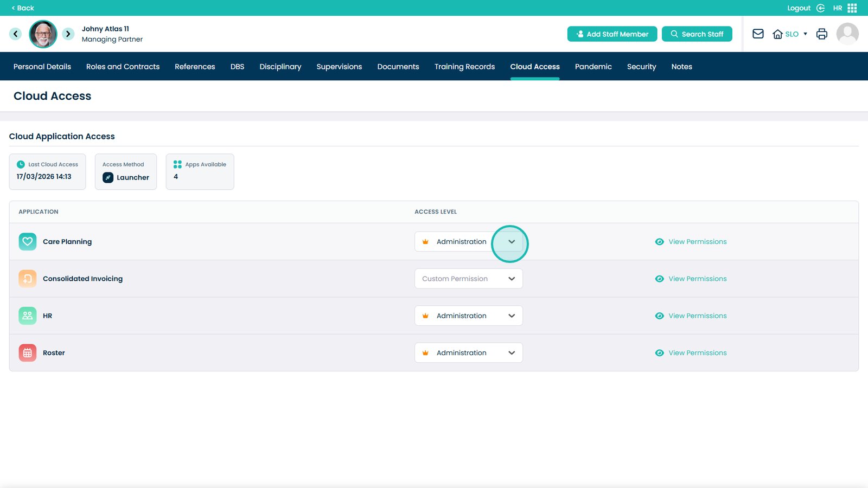Viewport: 868px width, 488px height.
Task: Click the Search Staff button
Action: coord(697,34)
